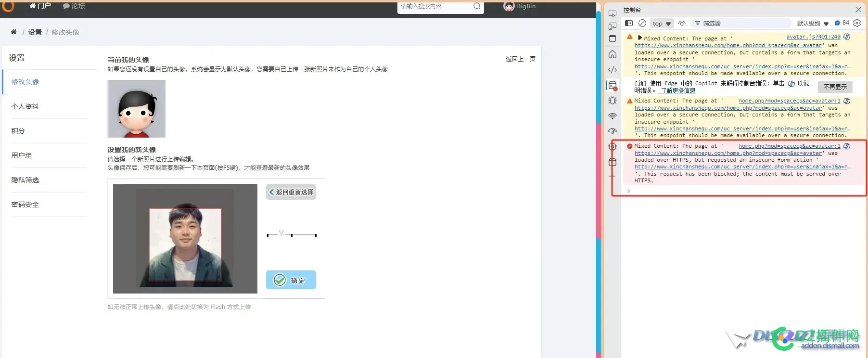This screenshot has height=358, width=868.
Task: Clear console with the circle-slash icon
Action: coord(642,23)
